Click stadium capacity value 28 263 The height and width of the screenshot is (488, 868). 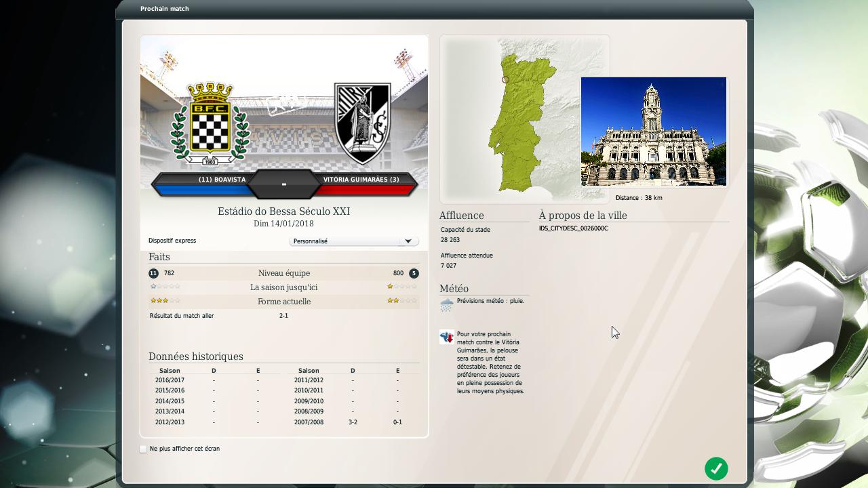[450, 240]
